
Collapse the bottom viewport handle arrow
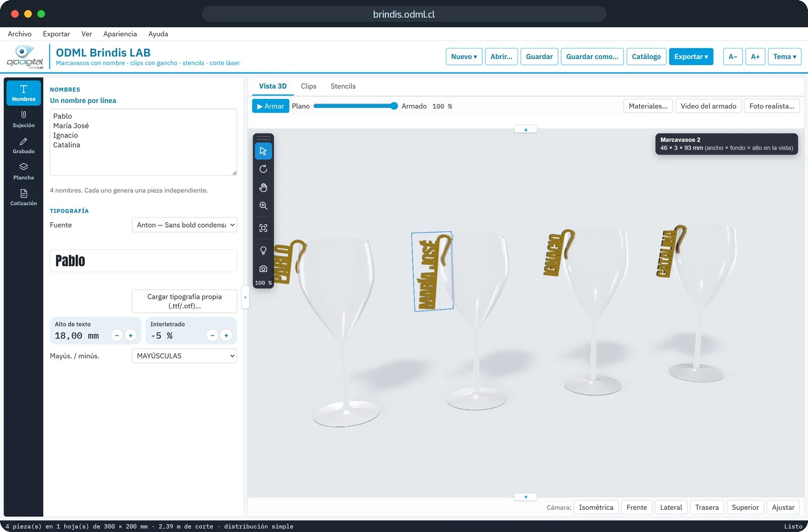(526, 497)
